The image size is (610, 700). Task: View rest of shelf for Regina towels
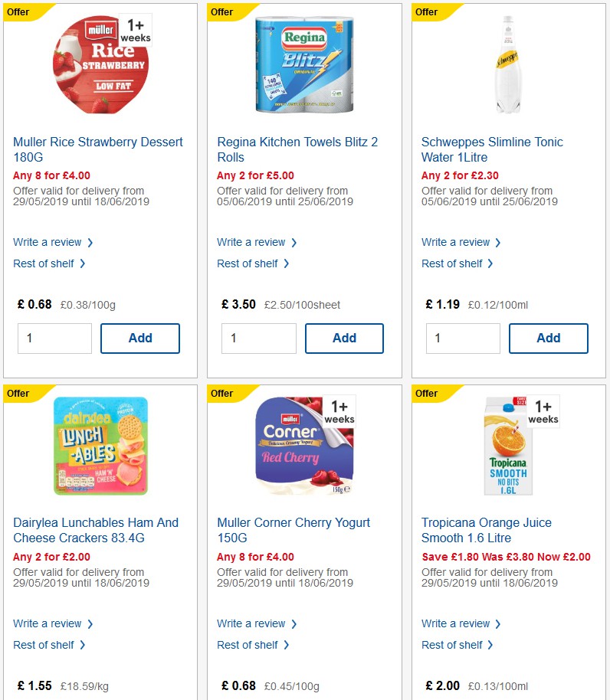click(248, 263)
